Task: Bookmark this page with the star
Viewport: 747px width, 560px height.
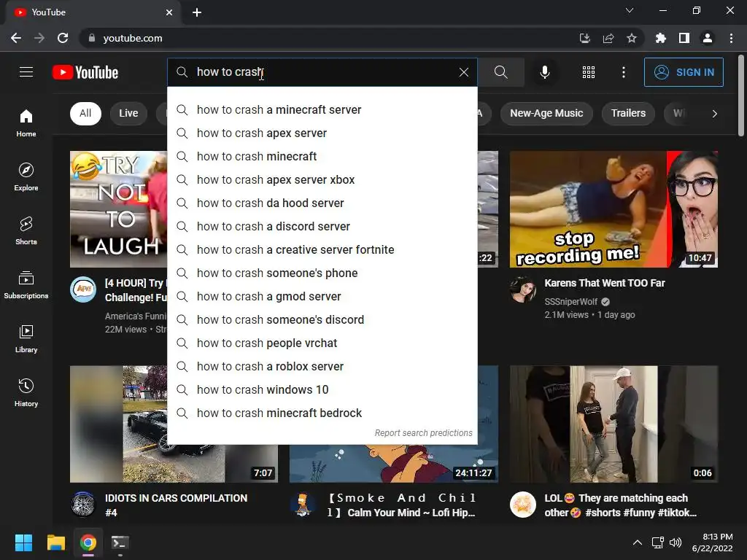Action: (x=631, y=38)
